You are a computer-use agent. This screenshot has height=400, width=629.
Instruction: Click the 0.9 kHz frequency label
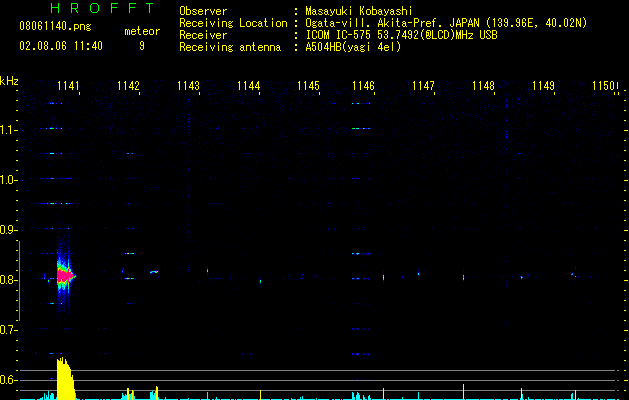tap(8, 230)
